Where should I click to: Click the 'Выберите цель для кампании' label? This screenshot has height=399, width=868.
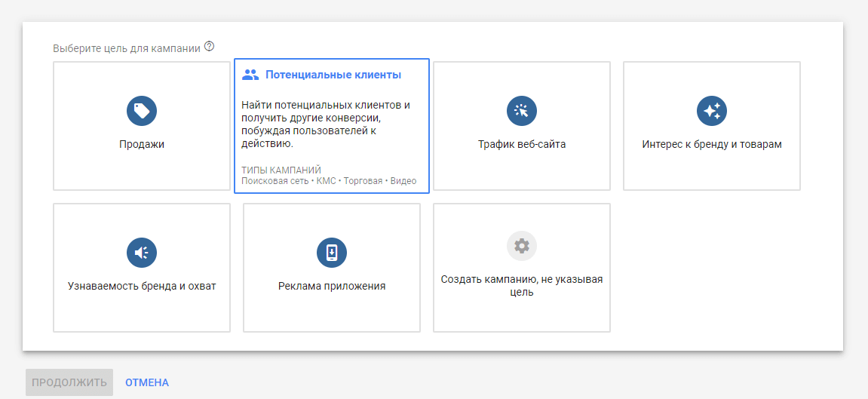[x=127, y=48]
